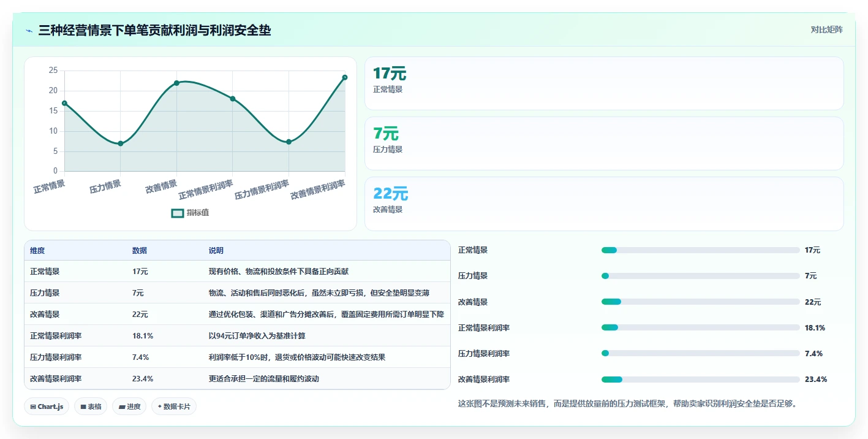
Task: Toggle the 指标值 legend item
Action: (190, 213)
